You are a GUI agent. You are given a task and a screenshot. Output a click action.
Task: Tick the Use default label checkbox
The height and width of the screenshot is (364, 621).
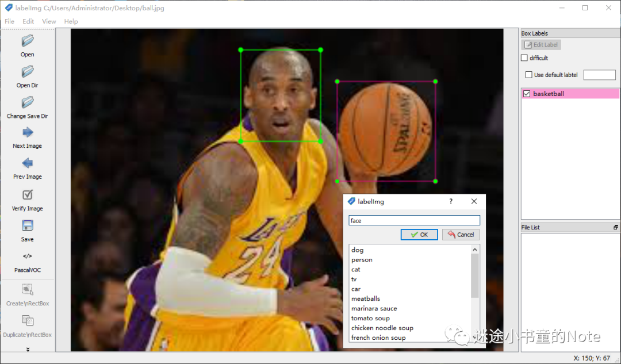pyautogui.click(x=529, y=75)
